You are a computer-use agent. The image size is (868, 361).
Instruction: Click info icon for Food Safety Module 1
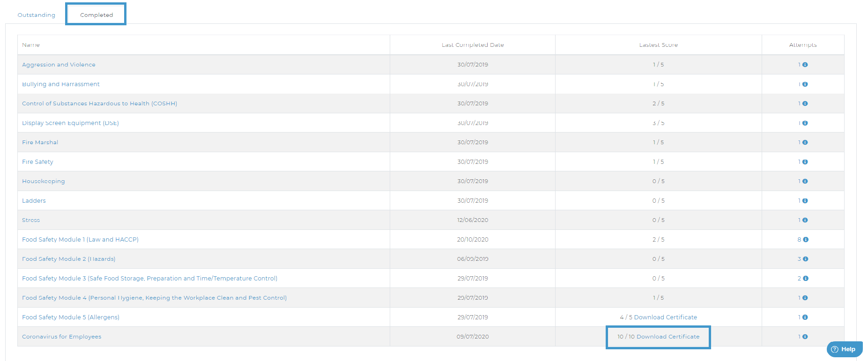[806, 239]
